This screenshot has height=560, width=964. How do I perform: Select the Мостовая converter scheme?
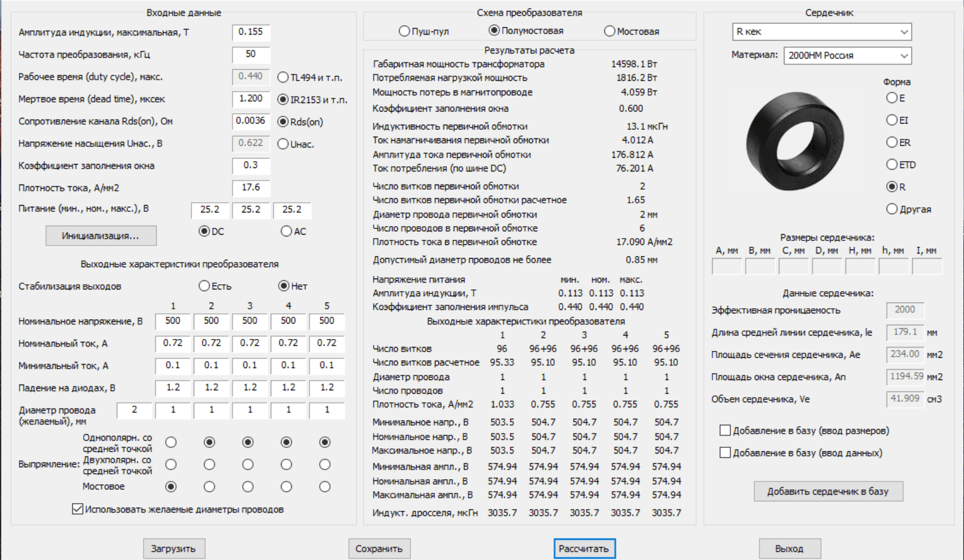tap(609, 31)
